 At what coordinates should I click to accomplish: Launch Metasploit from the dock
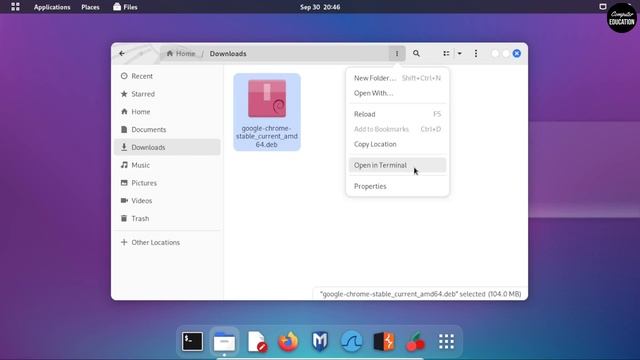pyautogui.click(x=320, y=342)
